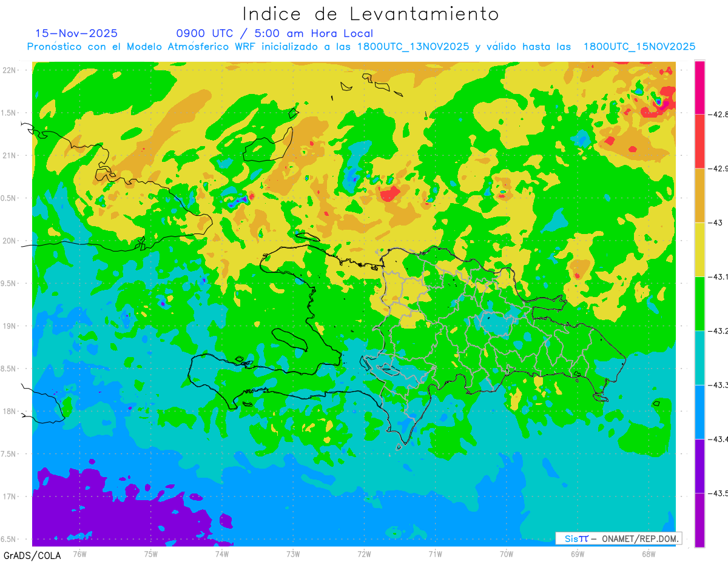
Task: Pick the green swatch between -43.1 and -43.2
Action: click(x=699, y=303)
